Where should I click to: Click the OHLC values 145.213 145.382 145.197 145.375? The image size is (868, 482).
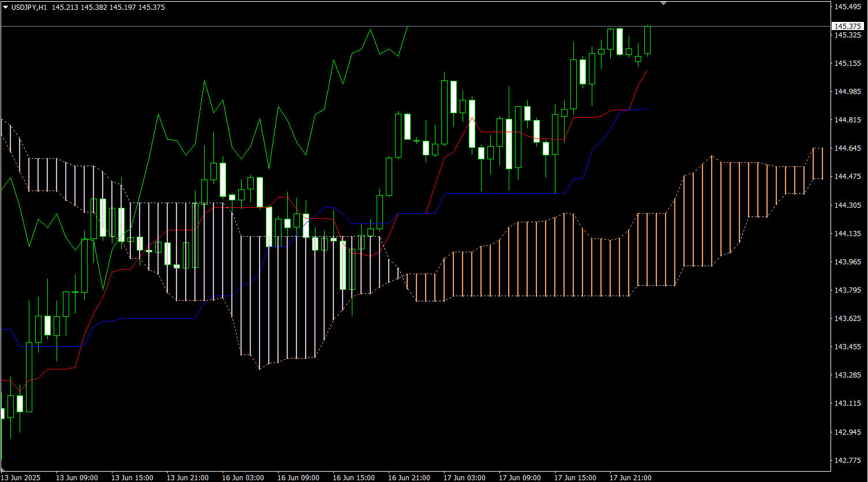pos(108,8)
